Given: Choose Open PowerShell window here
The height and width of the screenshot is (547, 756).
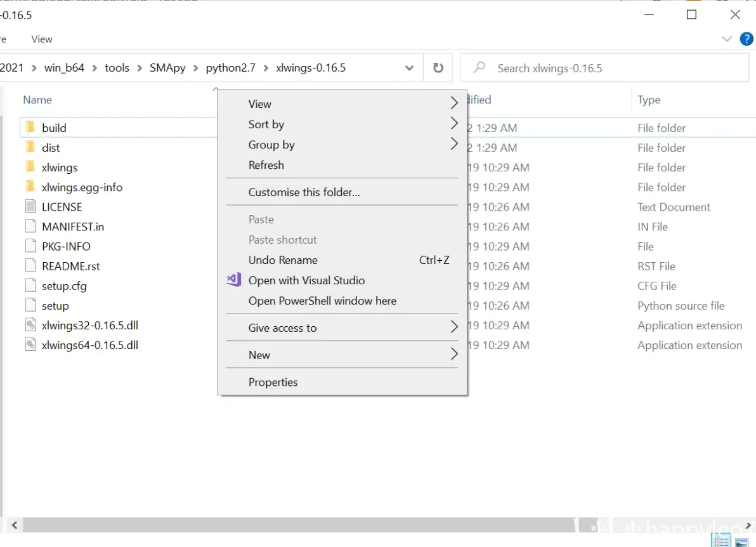Looking at the screenshot, I should coord(342,301).
